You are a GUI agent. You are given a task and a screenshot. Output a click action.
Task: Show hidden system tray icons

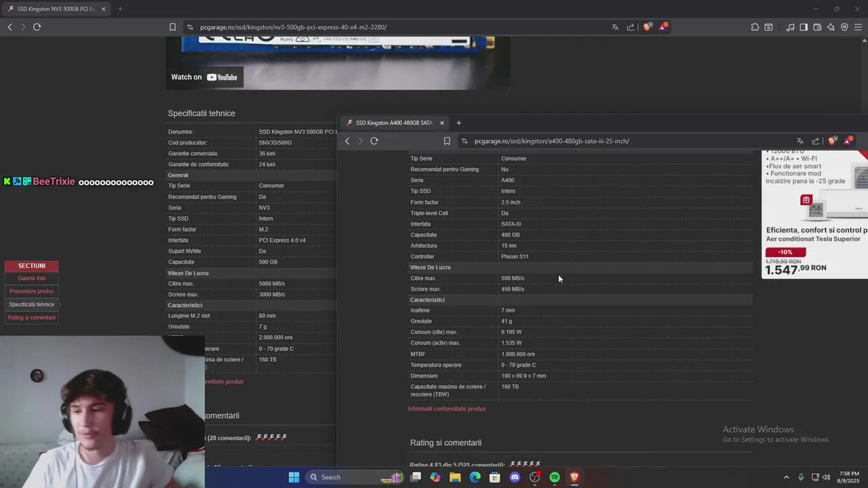[x=787, y=477]
